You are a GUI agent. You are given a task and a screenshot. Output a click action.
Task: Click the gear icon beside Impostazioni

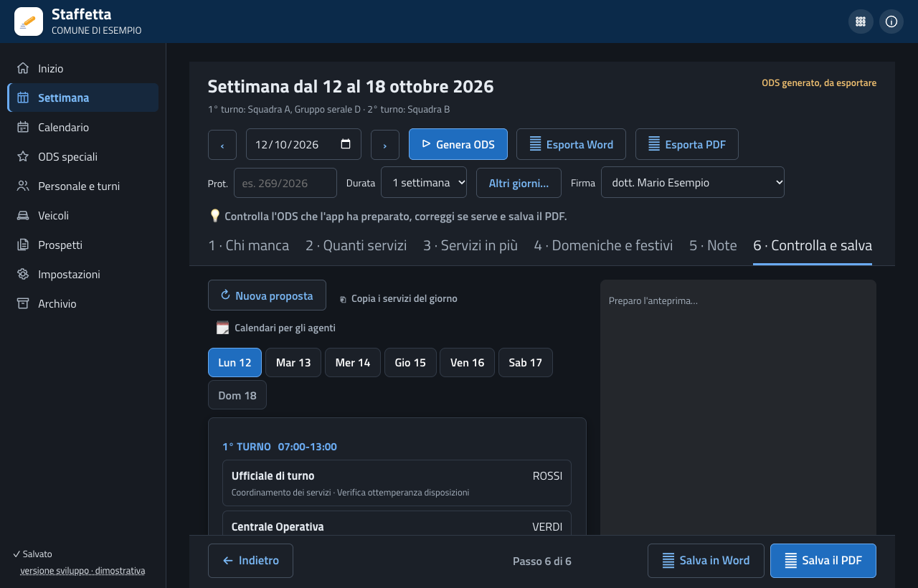click(x=23, y=274)
